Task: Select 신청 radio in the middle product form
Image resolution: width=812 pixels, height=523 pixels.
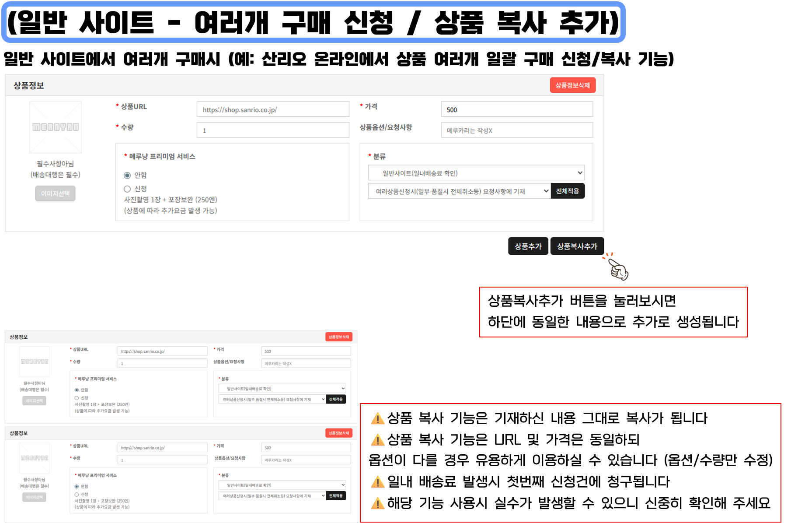Action: [x=77, y=398]
